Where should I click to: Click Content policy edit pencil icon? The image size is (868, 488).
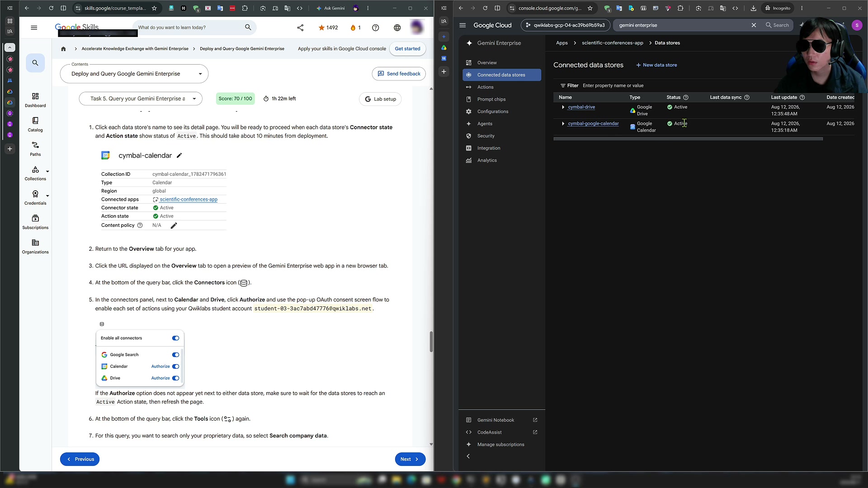174,225
